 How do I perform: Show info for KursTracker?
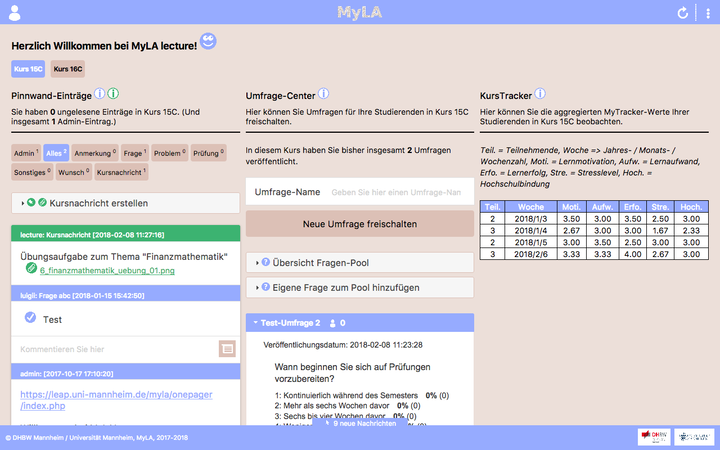(x=540, y=94)
